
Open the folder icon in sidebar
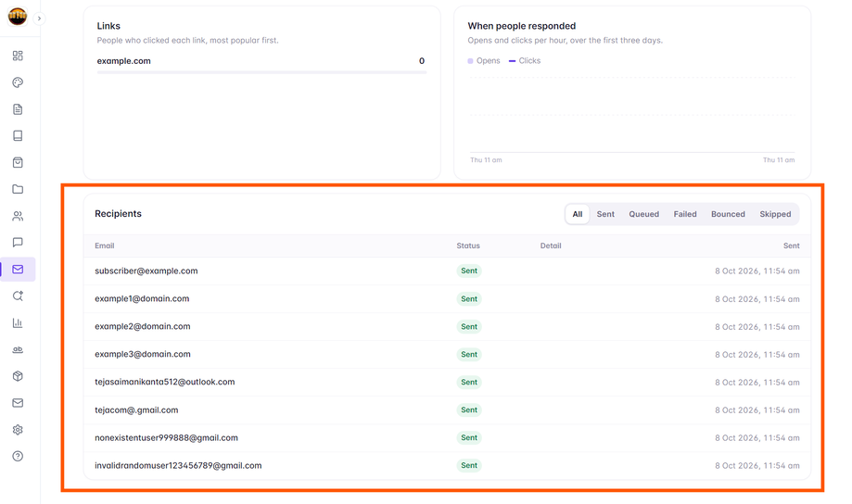[x=18, y=189]
